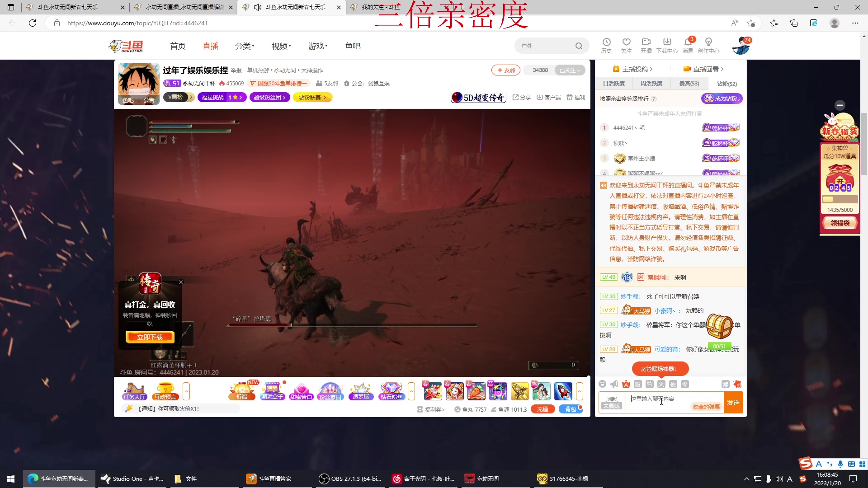Viewport: 868px width, 488px height.
Task: Click the 成为钻粉 button
Action: coord(722,99)
